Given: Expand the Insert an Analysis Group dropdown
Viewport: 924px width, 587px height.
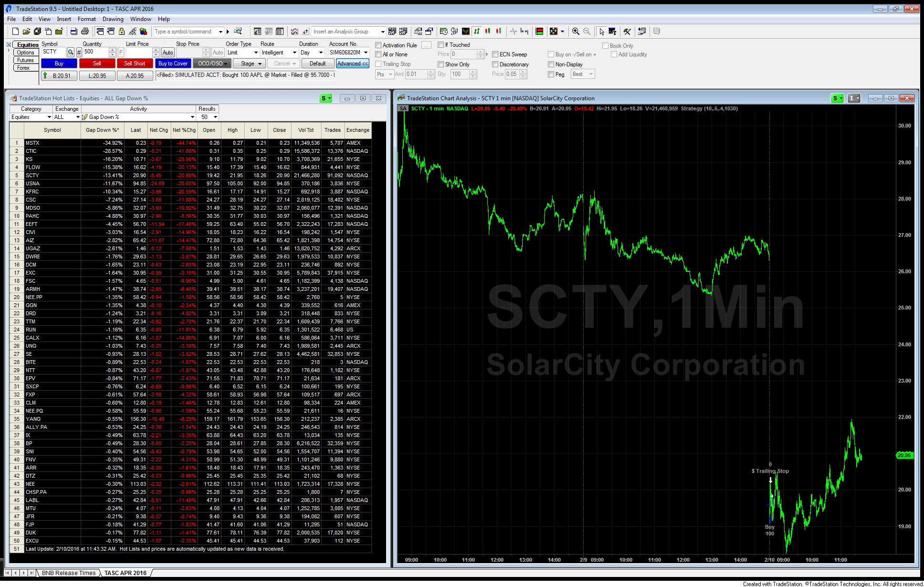Looking at the screenshot, I should point(382,32).
